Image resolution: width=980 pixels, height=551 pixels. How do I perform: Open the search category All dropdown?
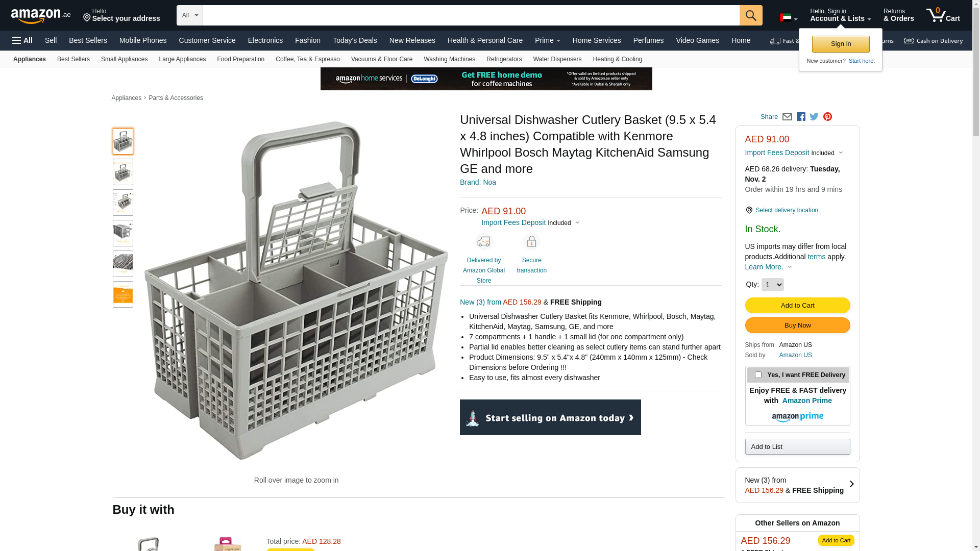[x=190, y=15]
